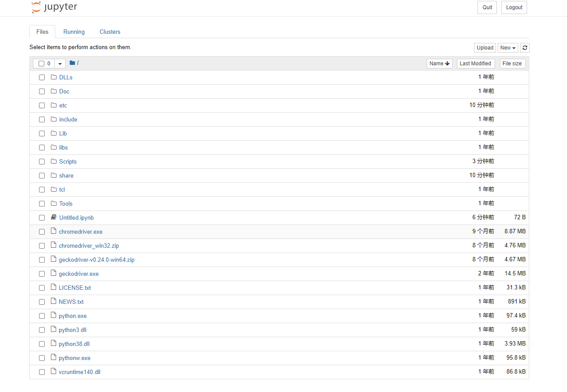Click the folder icon beside etc

pos(54,105)
